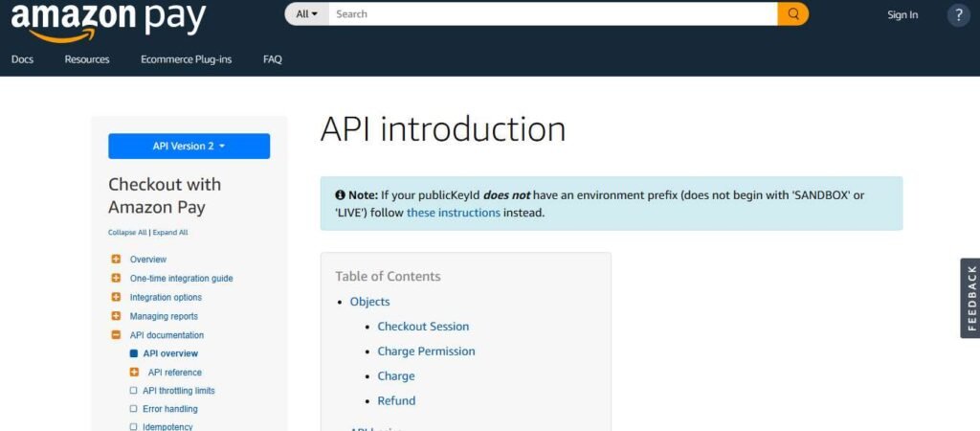This screenshot has width=980, height=431.
Task: Open the help question mark icon
Action: pos(959,14)
